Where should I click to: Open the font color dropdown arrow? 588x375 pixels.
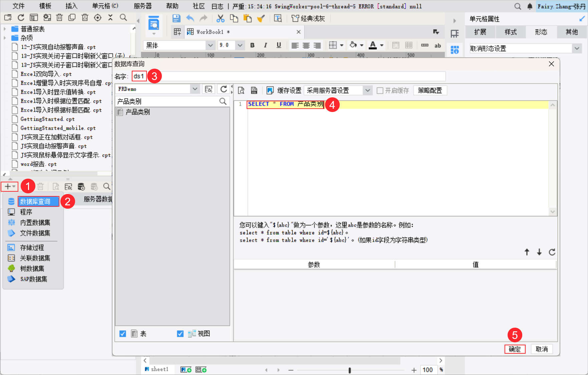382,45
